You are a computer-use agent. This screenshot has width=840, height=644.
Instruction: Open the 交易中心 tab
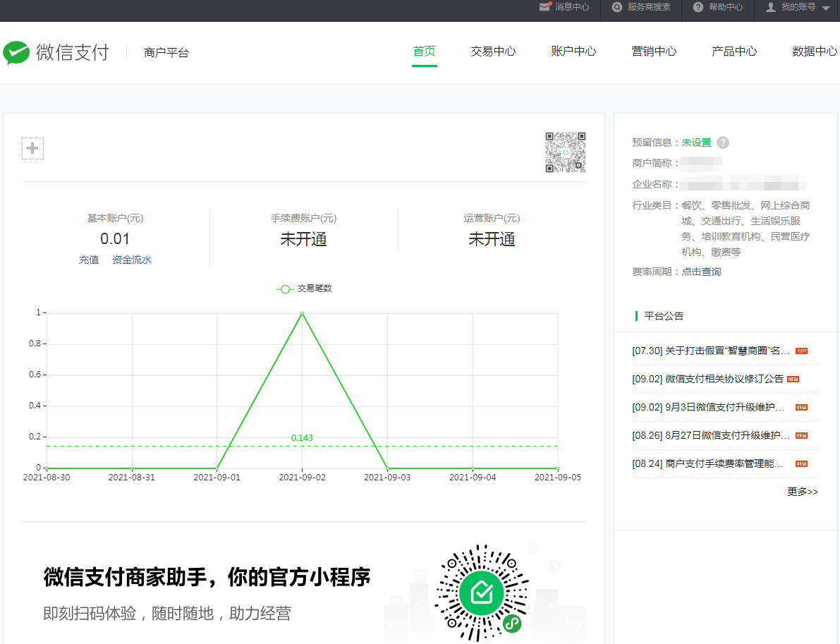[493, 51]
